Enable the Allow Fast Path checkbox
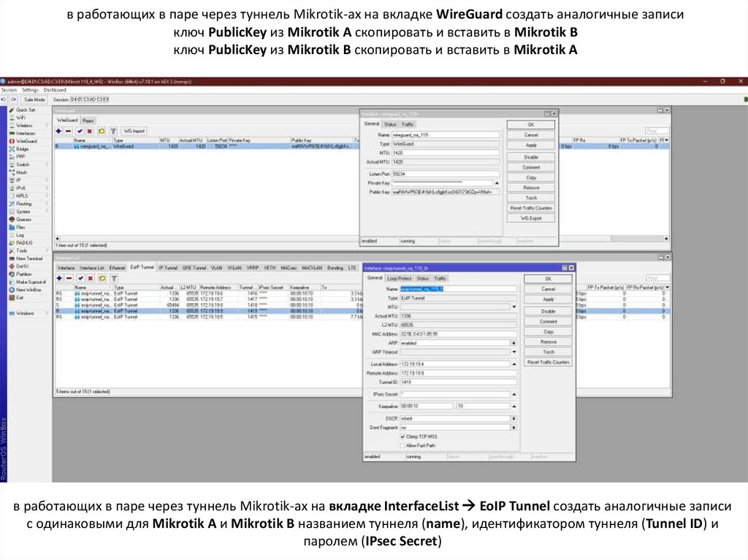 402,445
